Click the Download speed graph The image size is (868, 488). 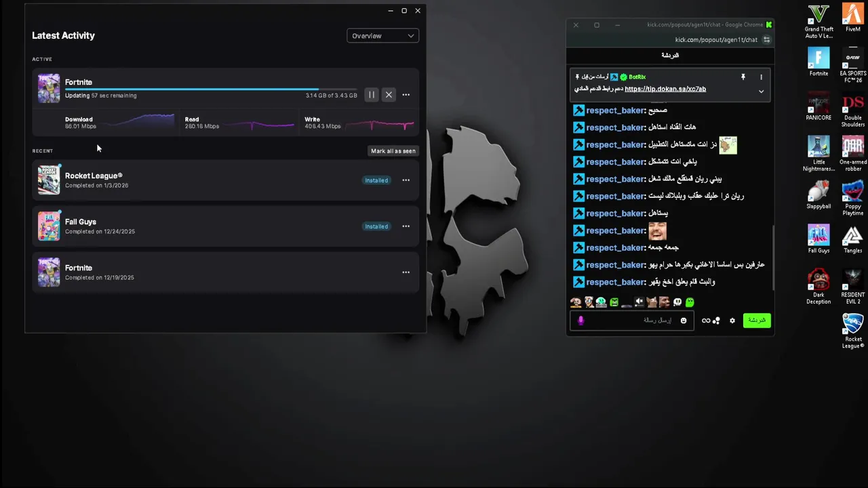coord(139,122)
